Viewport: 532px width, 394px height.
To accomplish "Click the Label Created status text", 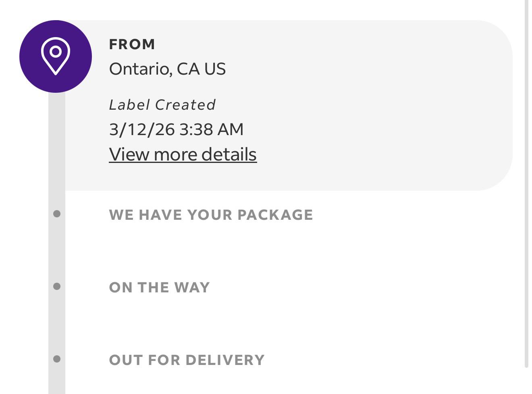I will coord(162,105).
